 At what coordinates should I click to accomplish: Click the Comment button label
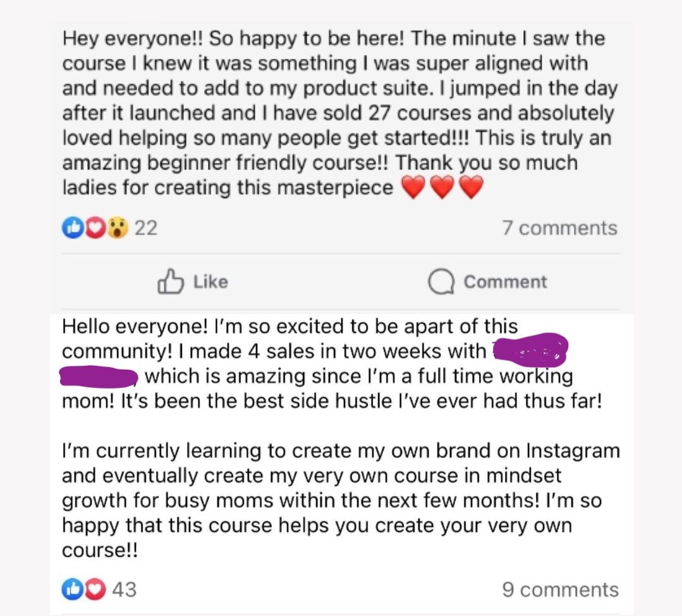[x=505, y=282]
